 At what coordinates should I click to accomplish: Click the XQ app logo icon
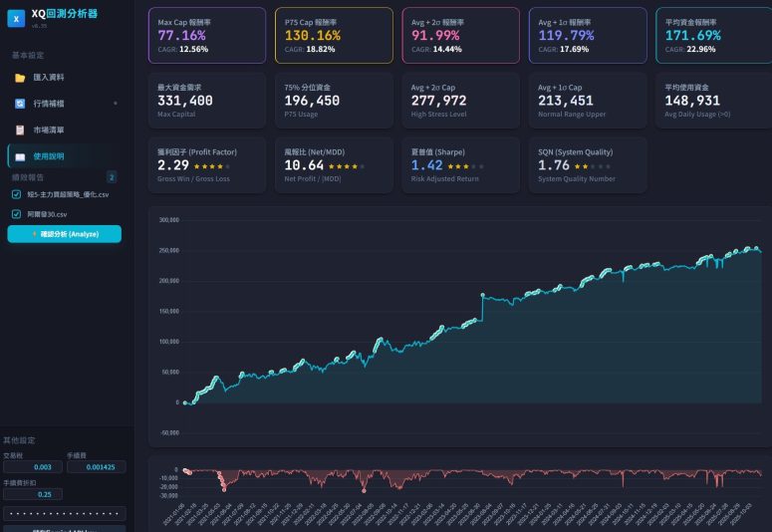[x=16, y=20]
